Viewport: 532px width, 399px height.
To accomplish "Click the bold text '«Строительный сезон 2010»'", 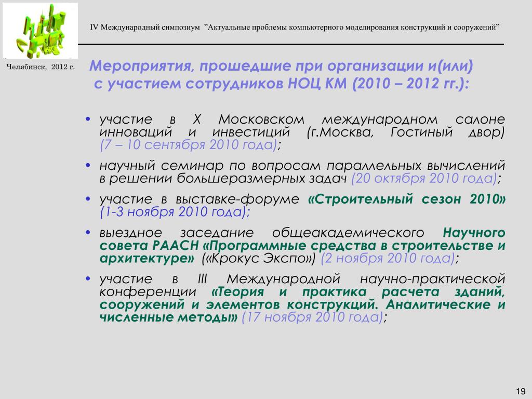I will [406, 199].
